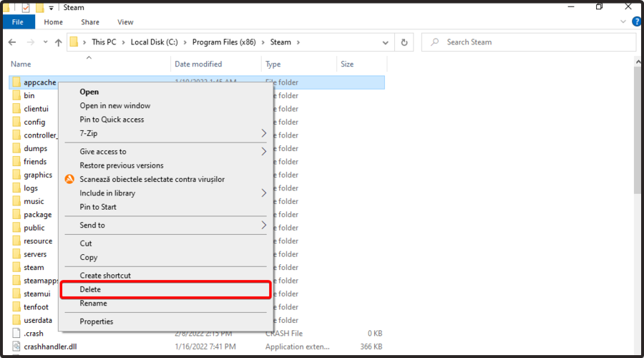
Task: Switch to the View ribbon tab
Action: pos(125,22)
